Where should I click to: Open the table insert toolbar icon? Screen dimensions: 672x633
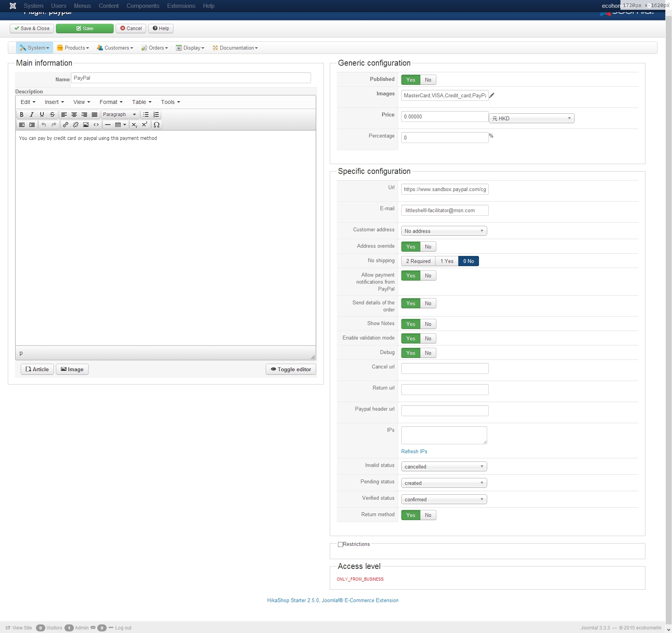tap(120, 125)
